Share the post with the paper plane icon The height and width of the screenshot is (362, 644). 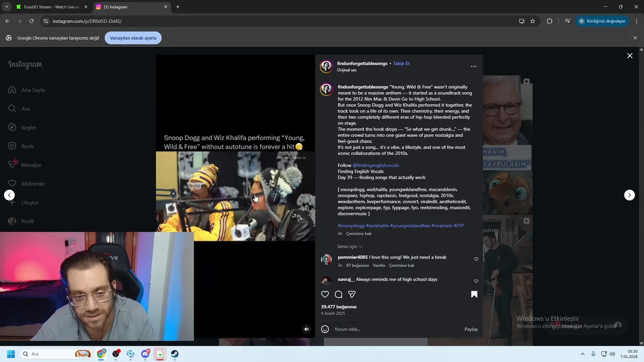pos(352,294)
